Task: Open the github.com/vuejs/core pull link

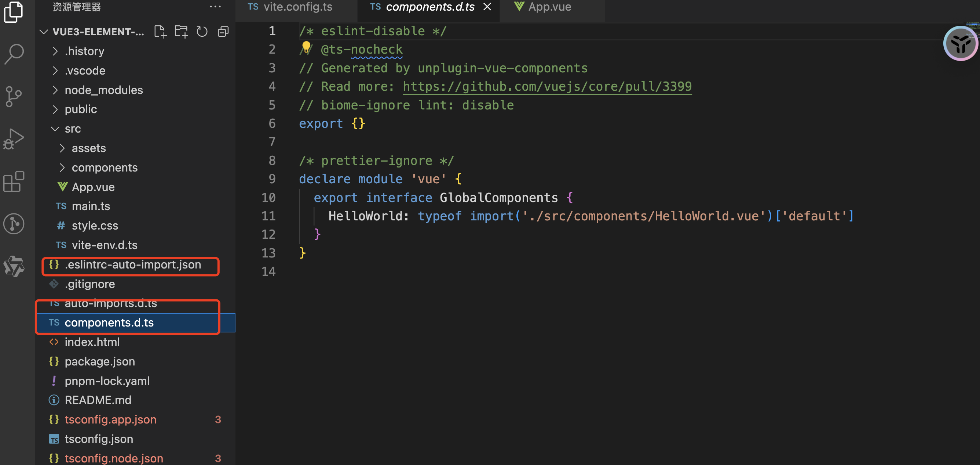Action: (x=547, y=86)
